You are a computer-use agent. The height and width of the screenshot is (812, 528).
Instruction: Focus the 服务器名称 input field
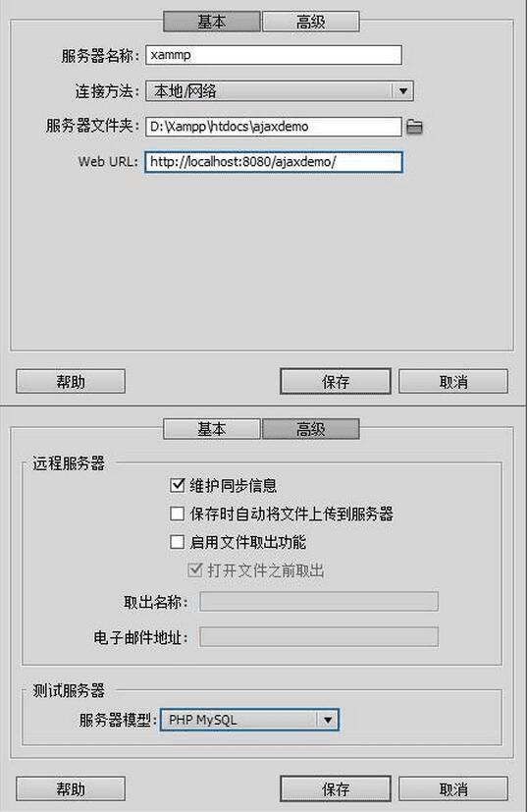coord(273,55)
